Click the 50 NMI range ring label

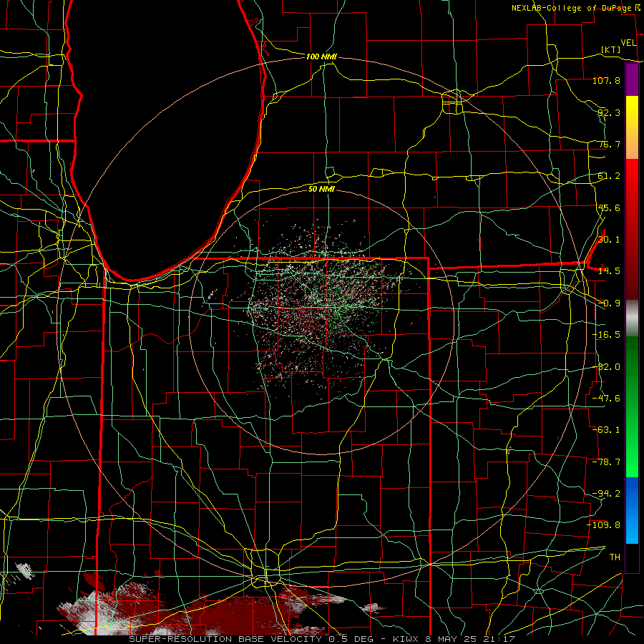tap(321, 189)
